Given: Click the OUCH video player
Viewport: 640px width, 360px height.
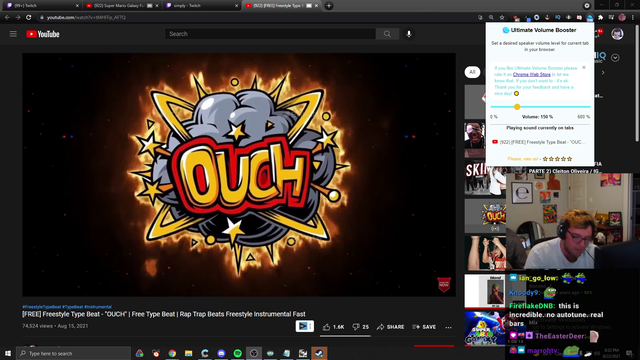Looking at the screenshot, I should point(239,175).
